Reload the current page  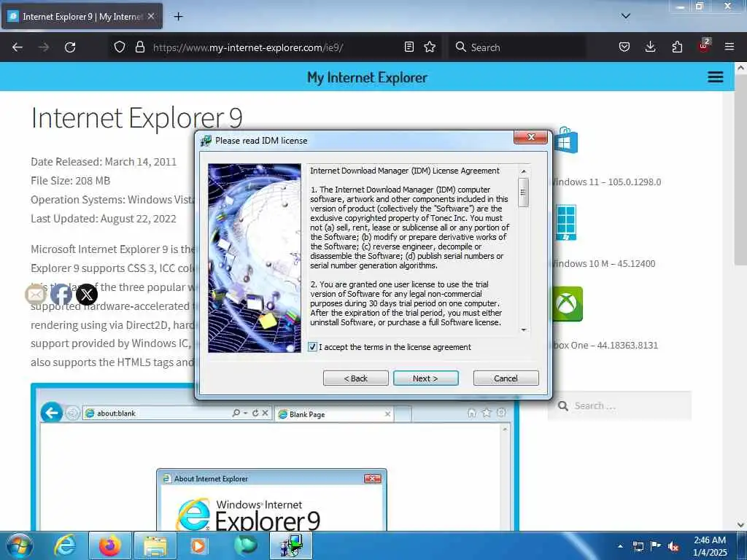[x=70, y=47]
